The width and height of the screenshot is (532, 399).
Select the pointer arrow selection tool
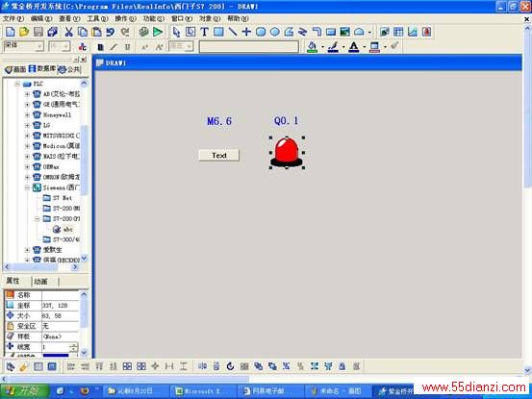coord(176,32)
